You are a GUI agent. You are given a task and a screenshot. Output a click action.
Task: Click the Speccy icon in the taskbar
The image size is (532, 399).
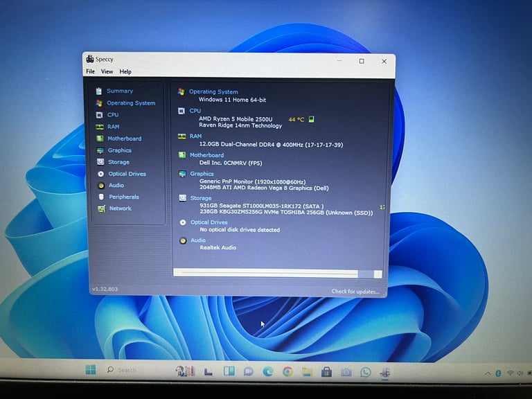point(384,373)
